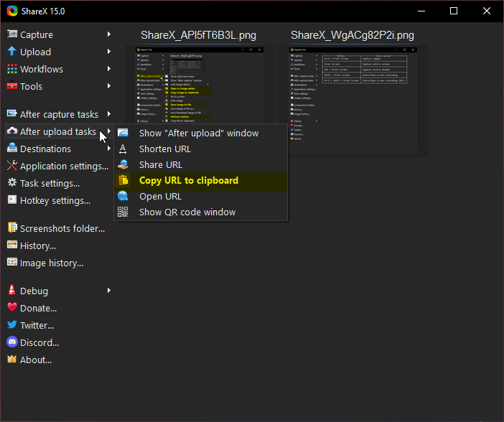Enable Show "After upload" window option
504x422 pixels.
[x=198, y=133]
